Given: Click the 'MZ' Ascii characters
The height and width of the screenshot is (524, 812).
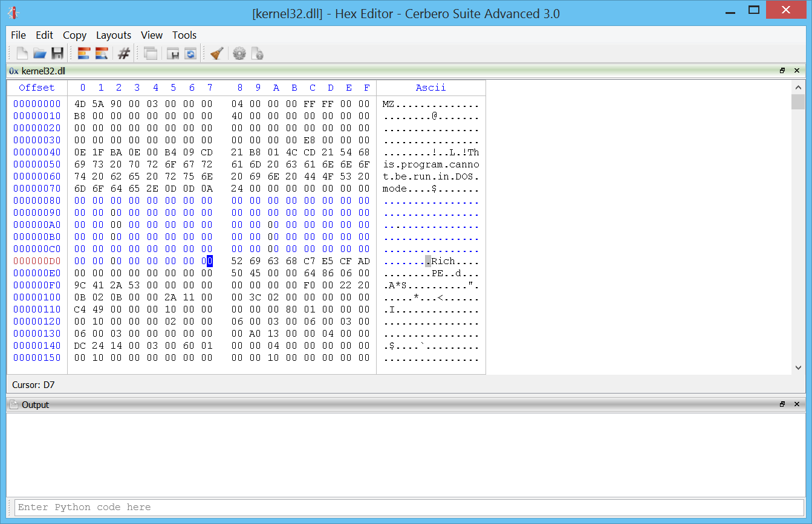Looking at the screenshot, I should tap(388, 104).
